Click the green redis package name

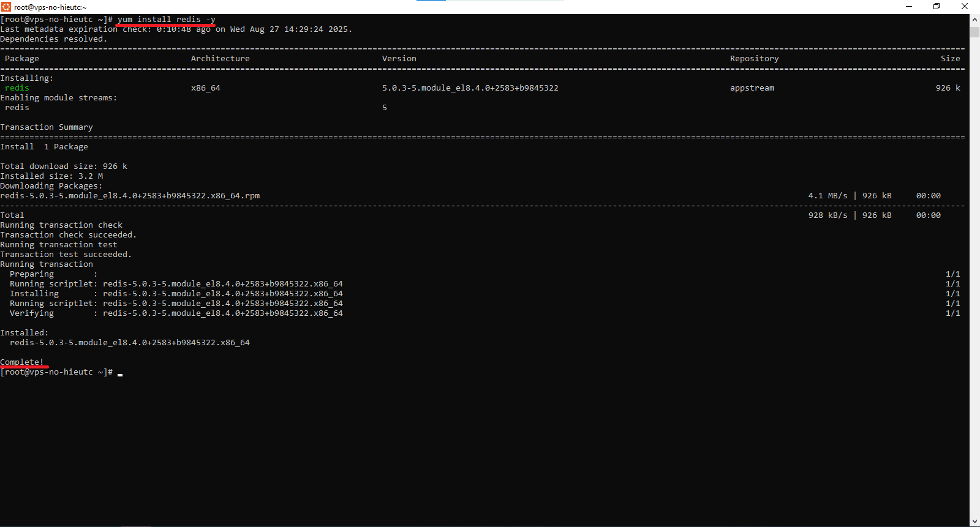pyautogui.click(x=17, y=88)
